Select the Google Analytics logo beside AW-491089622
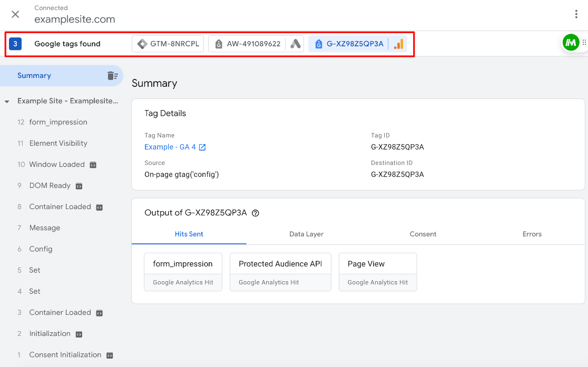588x367 pixels. [295, 44]
